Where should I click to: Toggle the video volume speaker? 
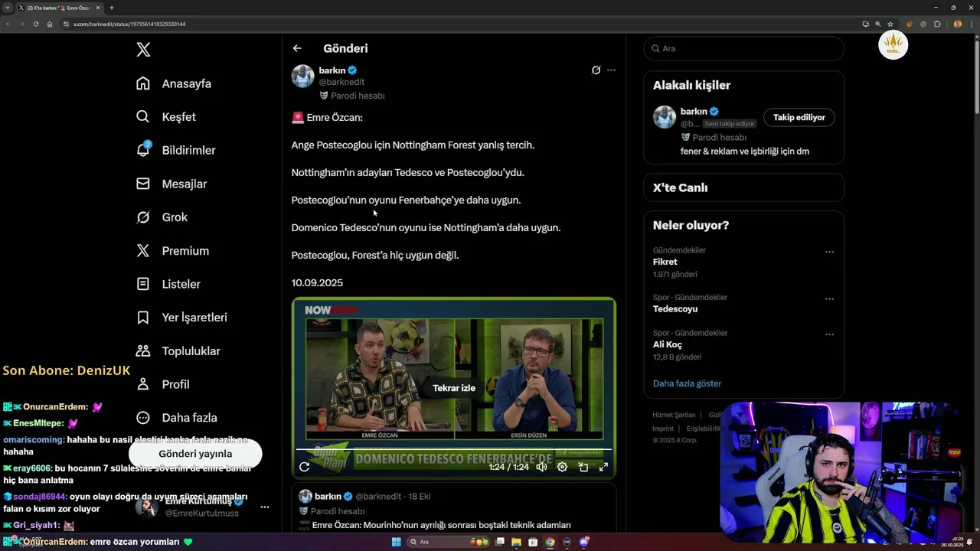click(542, 467)
